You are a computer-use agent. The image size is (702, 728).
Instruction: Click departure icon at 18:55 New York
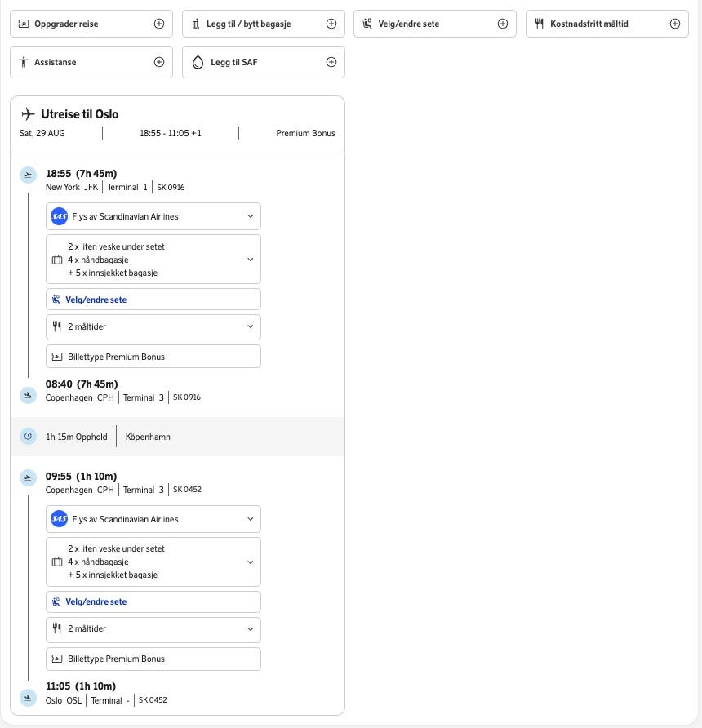click(x=28, y=175)
